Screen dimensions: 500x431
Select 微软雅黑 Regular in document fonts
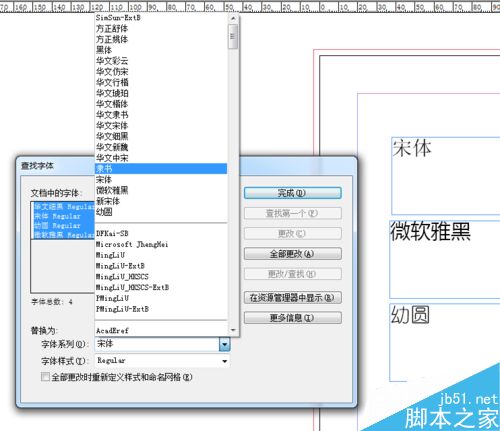(x=63, y=235)
